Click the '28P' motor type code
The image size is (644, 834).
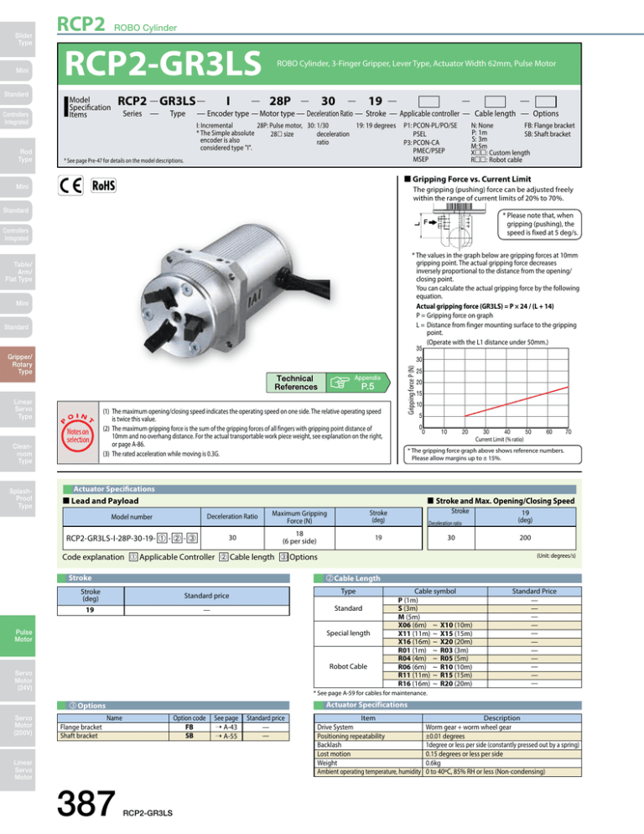280,101
